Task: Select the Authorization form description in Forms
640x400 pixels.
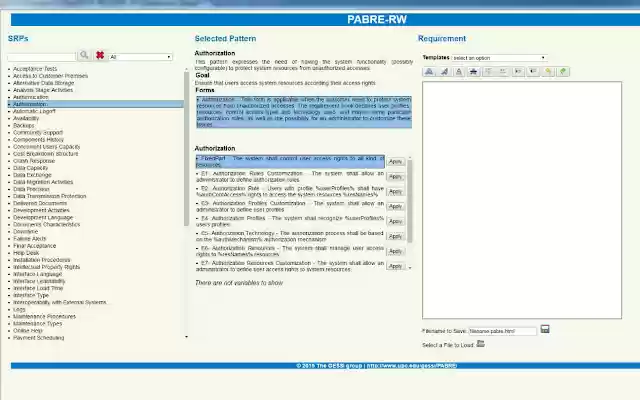Action: pyautogui.click(x=304, y=112)
